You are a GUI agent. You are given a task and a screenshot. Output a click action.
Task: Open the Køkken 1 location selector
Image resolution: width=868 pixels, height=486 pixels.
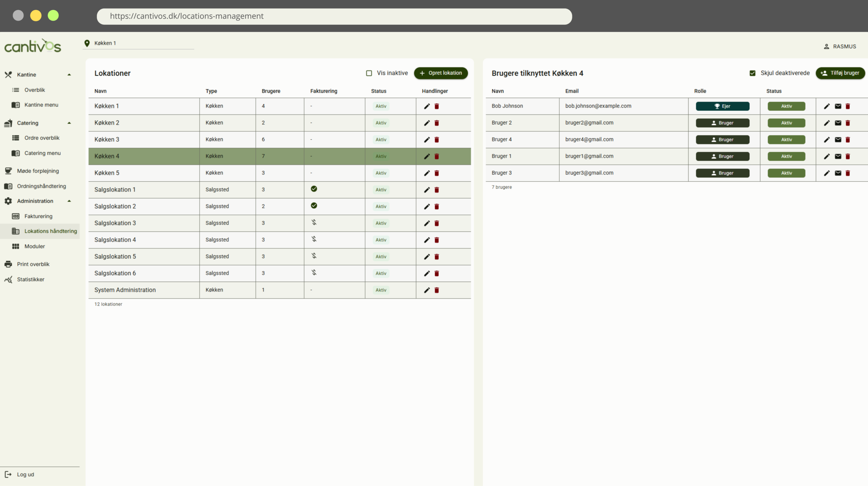click(x=138, y=43)
